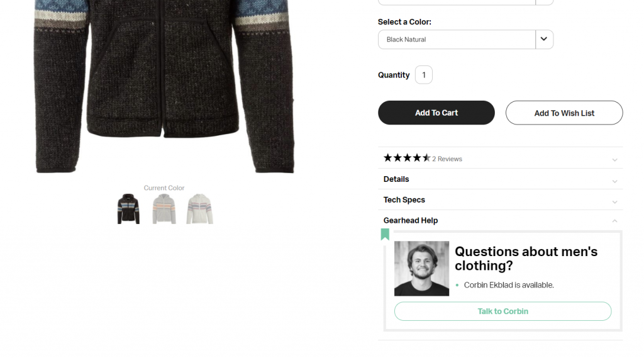644x358 pixels.
Task: Expand the Tech Specs section label
Action: click(x=404, y=200)
